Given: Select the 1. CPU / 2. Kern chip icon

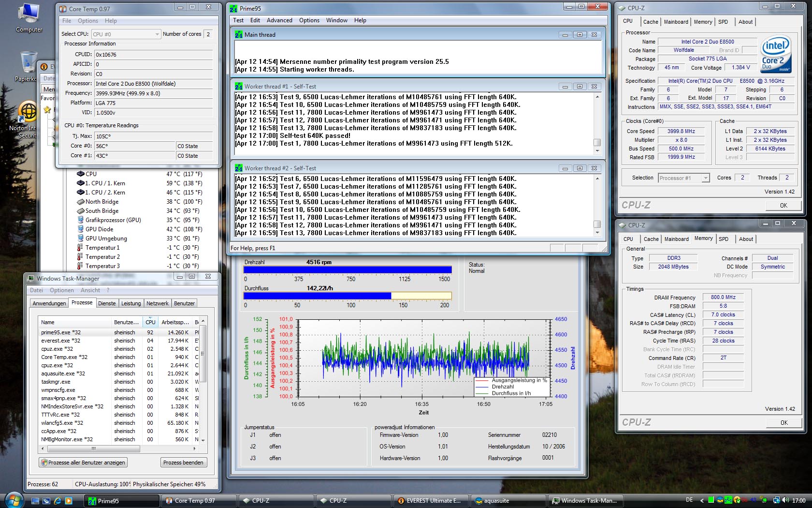Looking at the screenshot, I should [81, 192].
